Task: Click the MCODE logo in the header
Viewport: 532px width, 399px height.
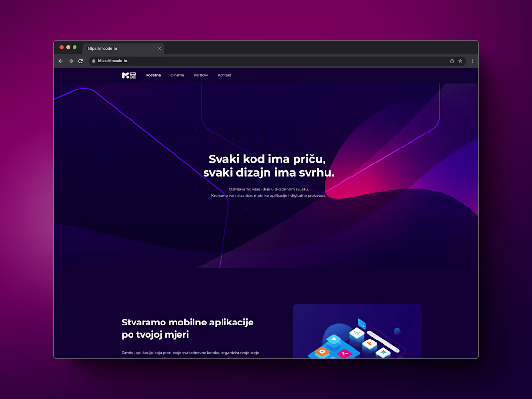Action: click(129, 75)
